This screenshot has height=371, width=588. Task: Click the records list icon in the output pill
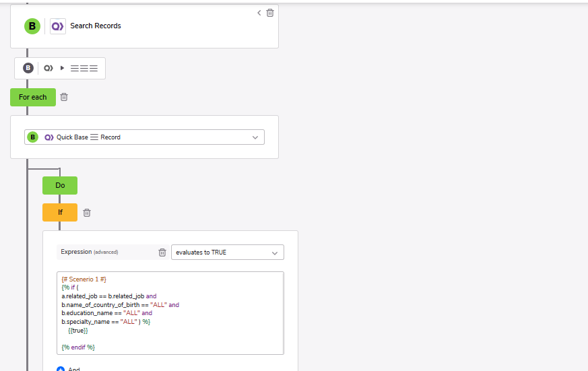(x=84, y=68)
